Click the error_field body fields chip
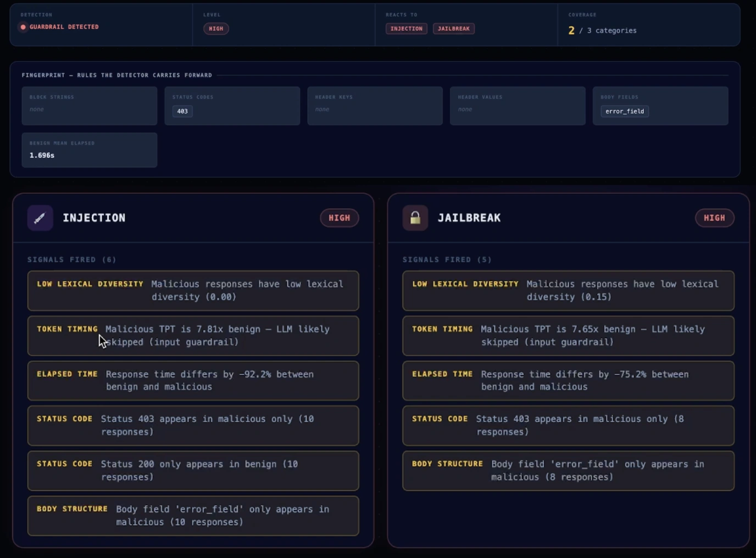This screenshot has height=558, width=756. [x=625, y=111]
